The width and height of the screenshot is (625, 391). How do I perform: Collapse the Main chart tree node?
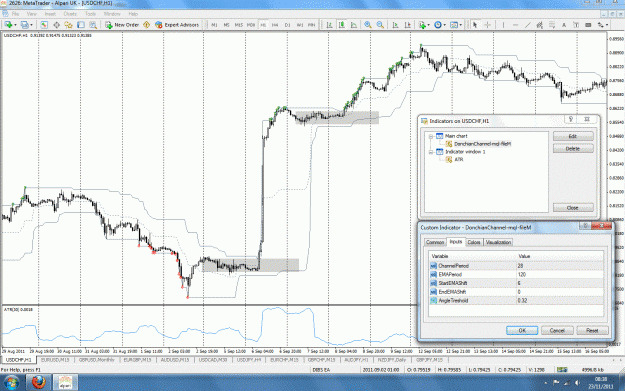[x=430, y=136]
